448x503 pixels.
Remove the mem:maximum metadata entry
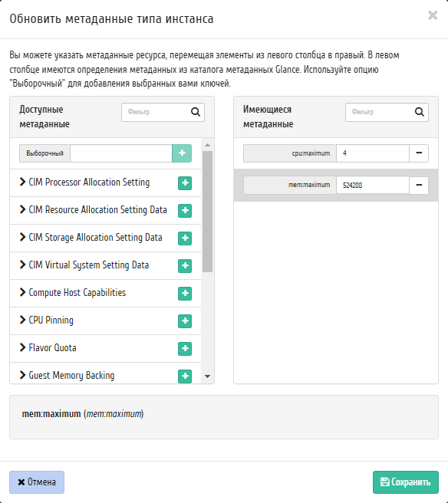419,185
